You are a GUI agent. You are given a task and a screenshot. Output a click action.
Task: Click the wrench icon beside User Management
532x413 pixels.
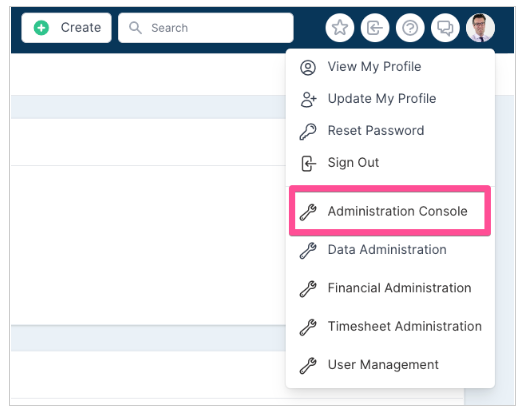tap(308, 365)
